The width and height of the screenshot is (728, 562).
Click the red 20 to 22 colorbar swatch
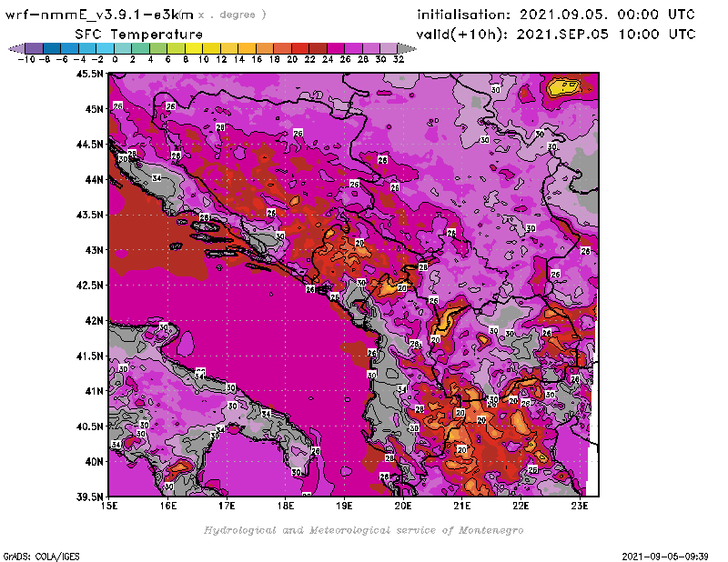tap(300, 48)
